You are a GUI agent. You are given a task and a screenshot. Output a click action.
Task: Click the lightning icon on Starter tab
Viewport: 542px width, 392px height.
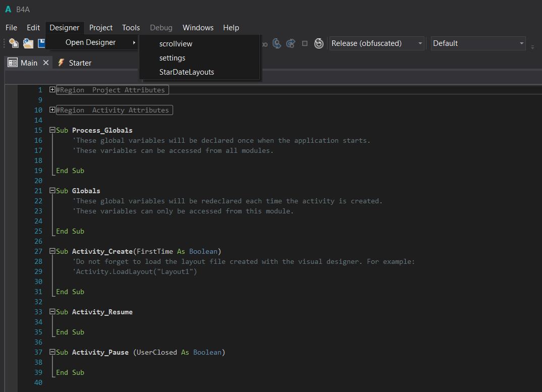pos(61,63)
